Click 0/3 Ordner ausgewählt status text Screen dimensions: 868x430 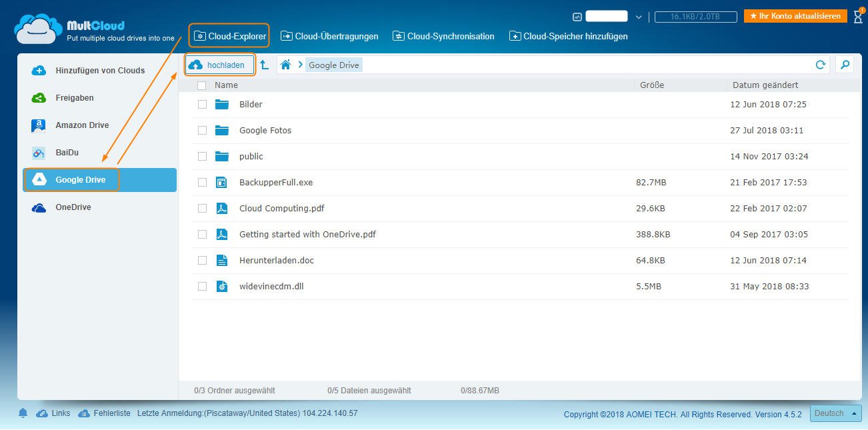(x=235, y=391)
